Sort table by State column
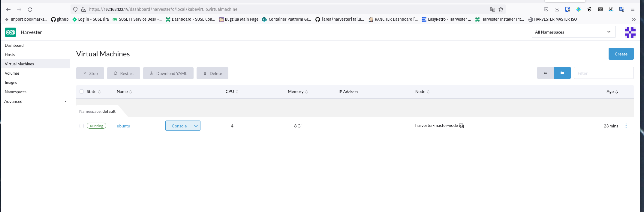This screenshot has height=212, width=644. 94,91
